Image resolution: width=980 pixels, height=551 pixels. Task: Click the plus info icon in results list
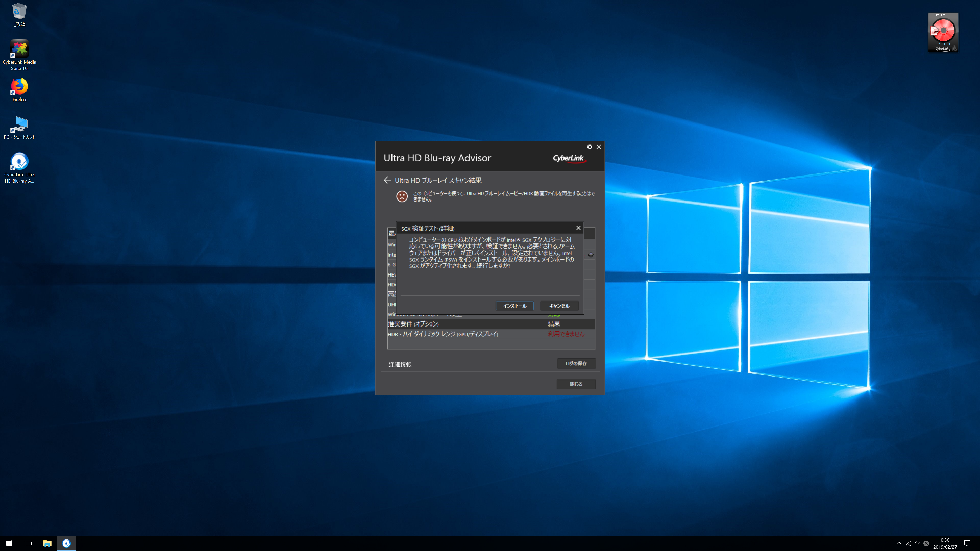pyautogui.click(x=591, y=255)
